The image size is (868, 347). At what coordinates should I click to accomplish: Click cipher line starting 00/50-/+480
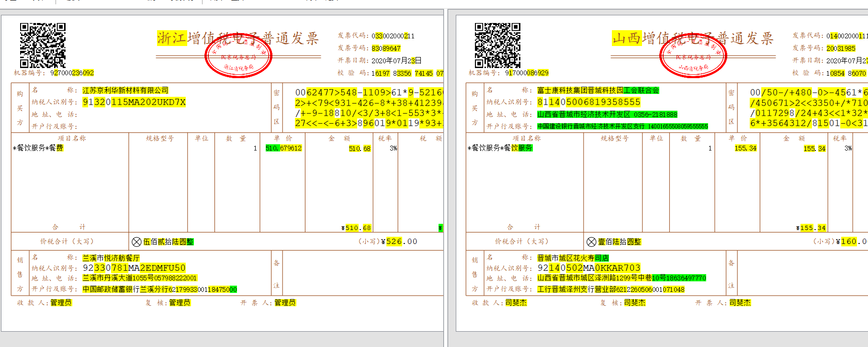tap(809, 93)
